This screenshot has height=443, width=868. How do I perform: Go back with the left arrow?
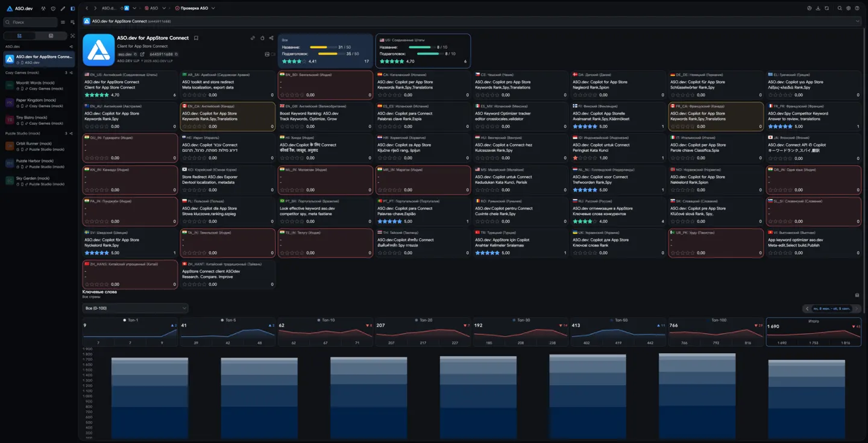pyautogui.click(x=87, y=8)
